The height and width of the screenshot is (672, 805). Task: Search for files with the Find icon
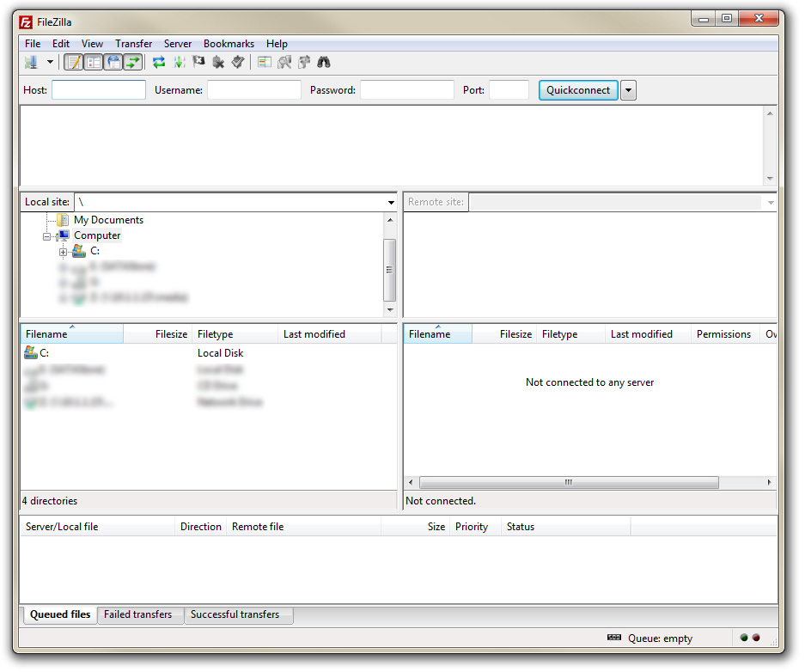[323, 62]
